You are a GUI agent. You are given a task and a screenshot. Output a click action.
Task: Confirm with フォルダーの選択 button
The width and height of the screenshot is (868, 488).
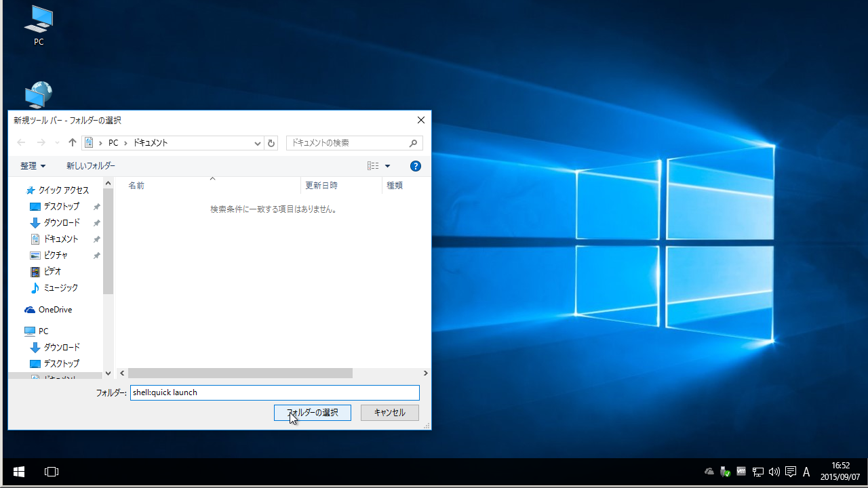pyautogui.click(x=313, y=413)
